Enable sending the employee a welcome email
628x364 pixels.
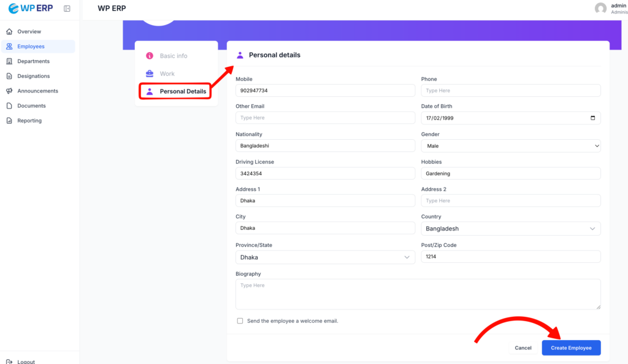click(x=240, y=321)
